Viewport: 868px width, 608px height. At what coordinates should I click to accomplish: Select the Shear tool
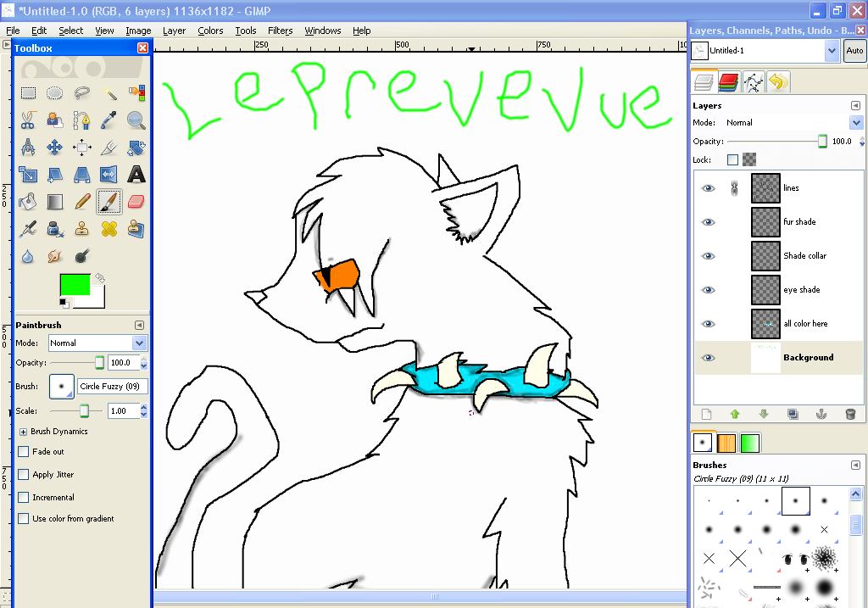tap(54, 175)
